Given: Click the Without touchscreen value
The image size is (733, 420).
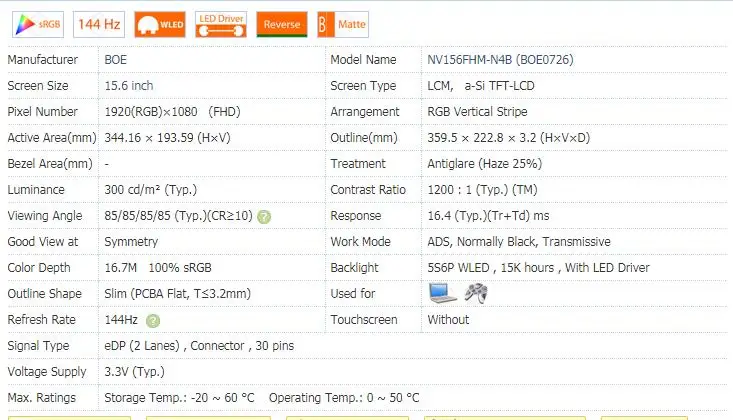Looking at the screenshot, I should pyautogui.click(x=448, y=320).
